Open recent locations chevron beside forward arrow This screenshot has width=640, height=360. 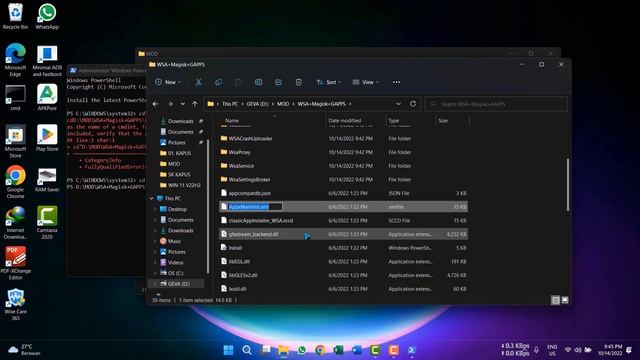click(x=182, y=104)
